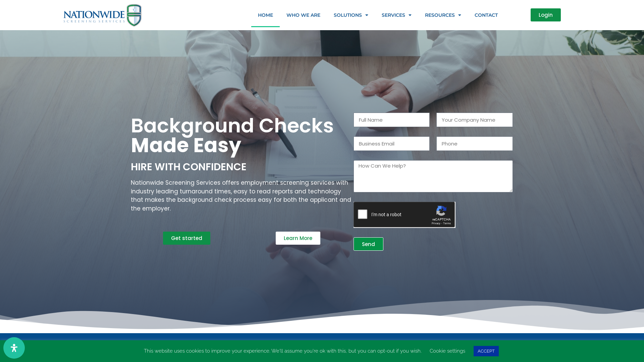This screenshot has height=362, width=644.
Task: Click the Send form submission button
Action: tap(368, 244)
